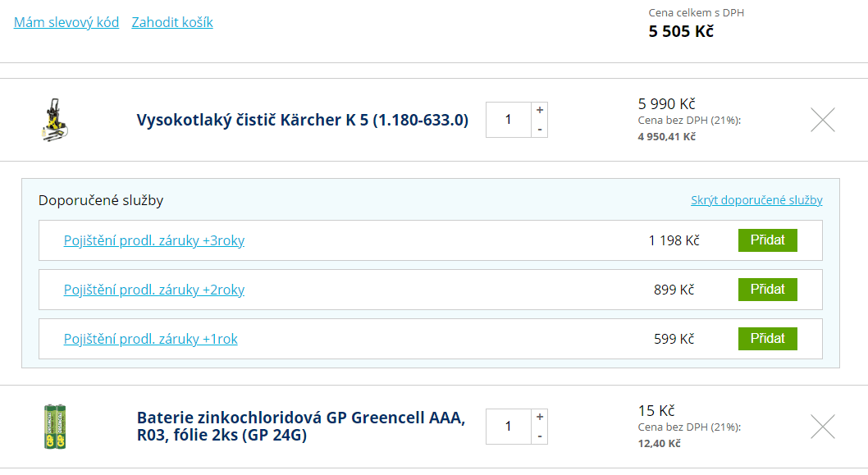The image size is (868, 475).
Task: Edit quantity field of the Kärcher K 5
Action: click(509, 119)
